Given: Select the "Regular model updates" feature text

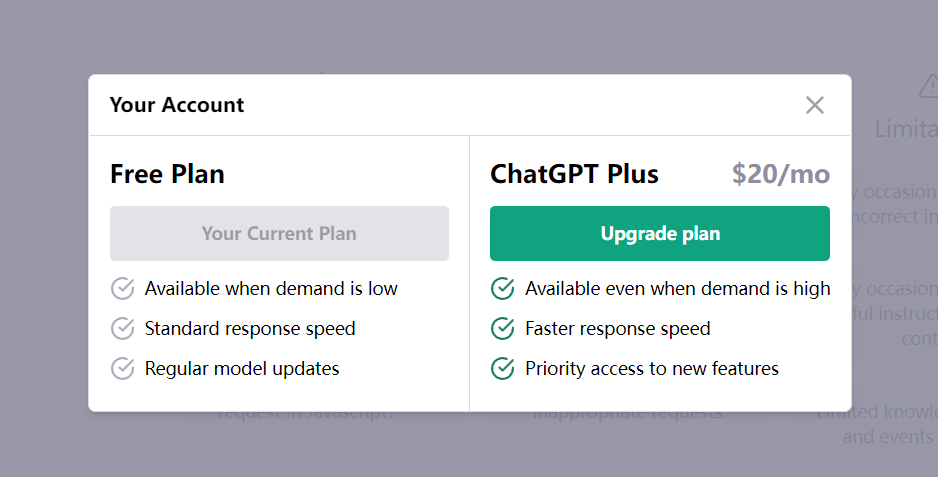Looking at the screenshot, I should pyautogui.click(x=242, y=369).
